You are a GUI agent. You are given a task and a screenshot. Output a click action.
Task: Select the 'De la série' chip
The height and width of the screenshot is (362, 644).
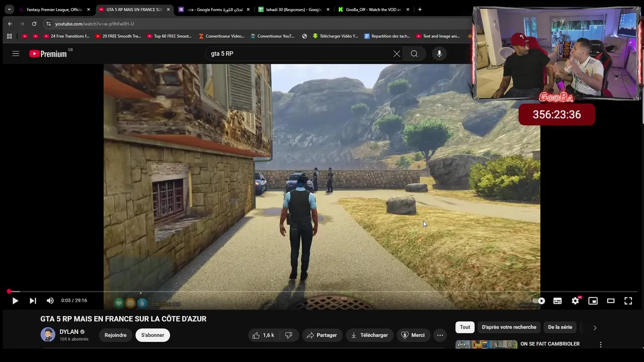[x=560, y=327]
